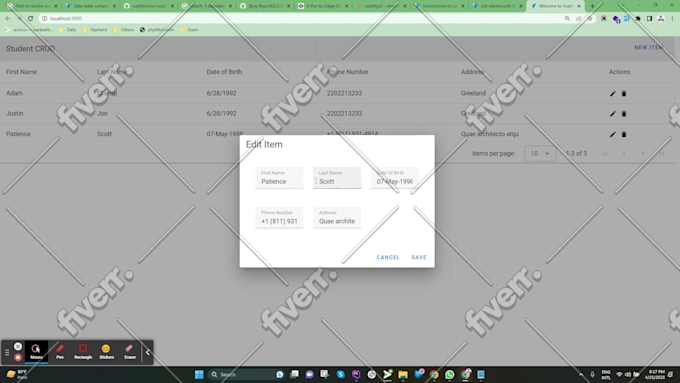The height and width of the screenshot is (383, 680).
Task: Edit the Adam row with the pencil icon
Action: click(x=612, y=93)
